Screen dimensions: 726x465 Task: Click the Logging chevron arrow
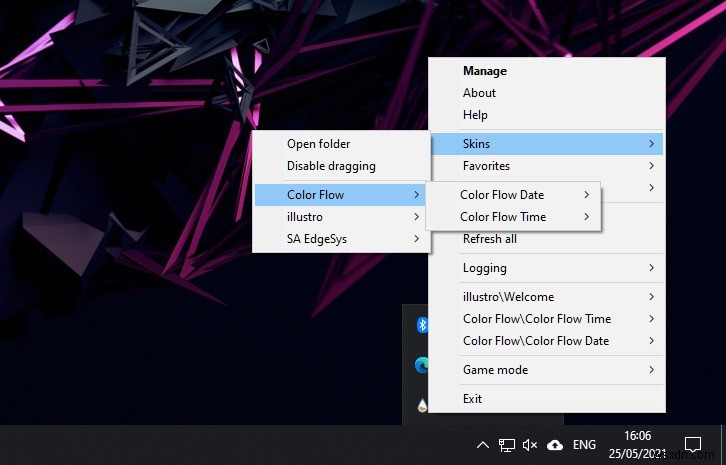pos(651,268)
